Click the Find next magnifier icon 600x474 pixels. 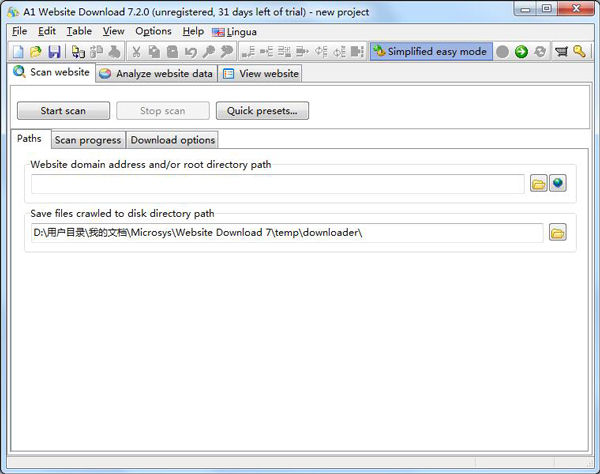[x=227, y=52]
